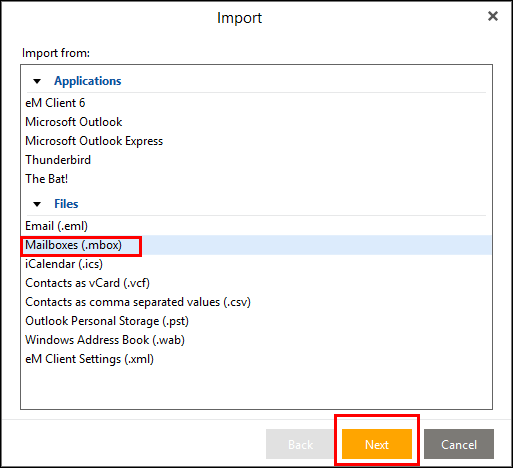Collapse the Applications section arrow
Viewport: 513px width, 468px height.
37,81
